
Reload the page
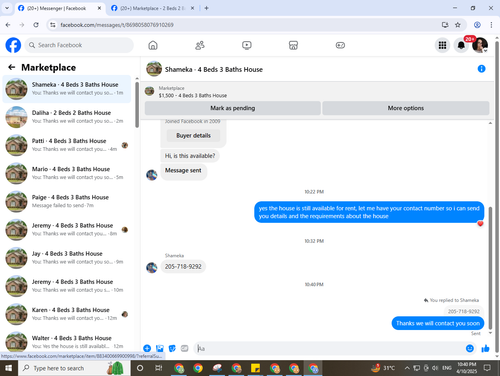pyautogui.click(x=36, y=25)
